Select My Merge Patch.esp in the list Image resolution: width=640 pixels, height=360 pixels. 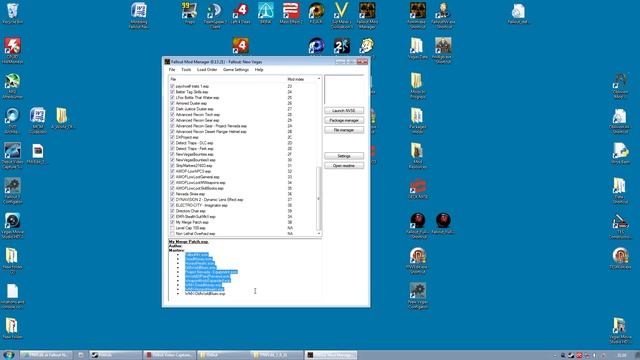pyautogui.click(x=192, y=222)
